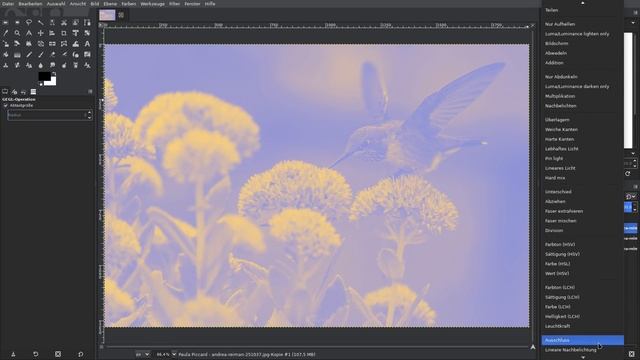Click the black foreground color swatch

pos(44,76)
